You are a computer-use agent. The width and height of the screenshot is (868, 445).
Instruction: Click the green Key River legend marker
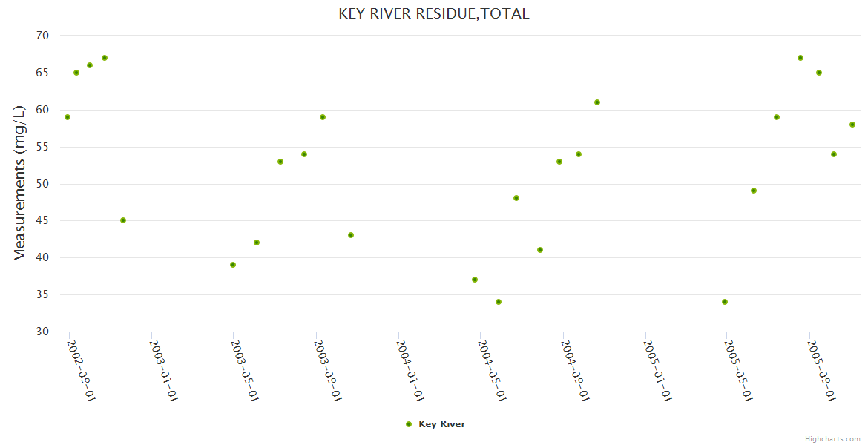pos(409,424)
